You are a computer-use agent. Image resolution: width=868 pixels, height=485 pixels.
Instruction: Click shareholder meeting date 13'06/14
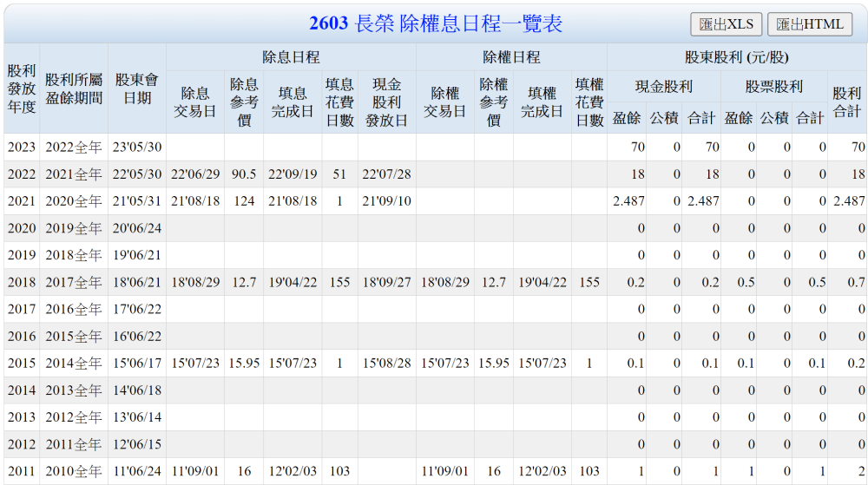(137, 417)
